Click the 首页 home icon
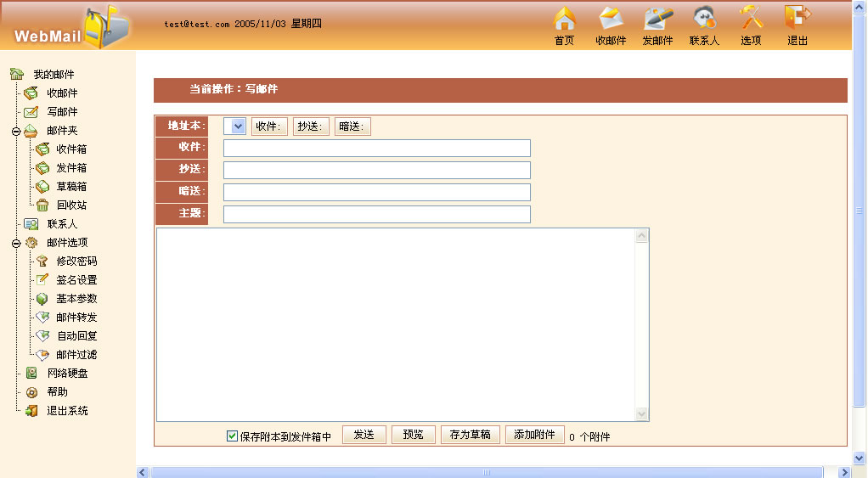868x478 pixels. [x=564, y=19]
